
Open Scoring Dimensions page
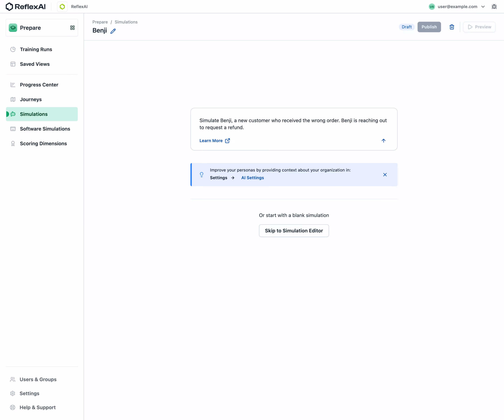pyautogui.click(x=42, y=143)
